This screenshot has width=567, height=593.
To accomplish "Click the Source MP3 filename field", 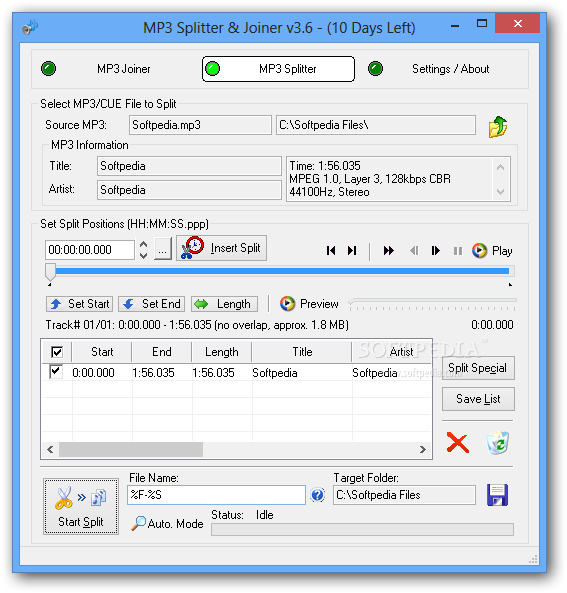I will coord(200,125).
